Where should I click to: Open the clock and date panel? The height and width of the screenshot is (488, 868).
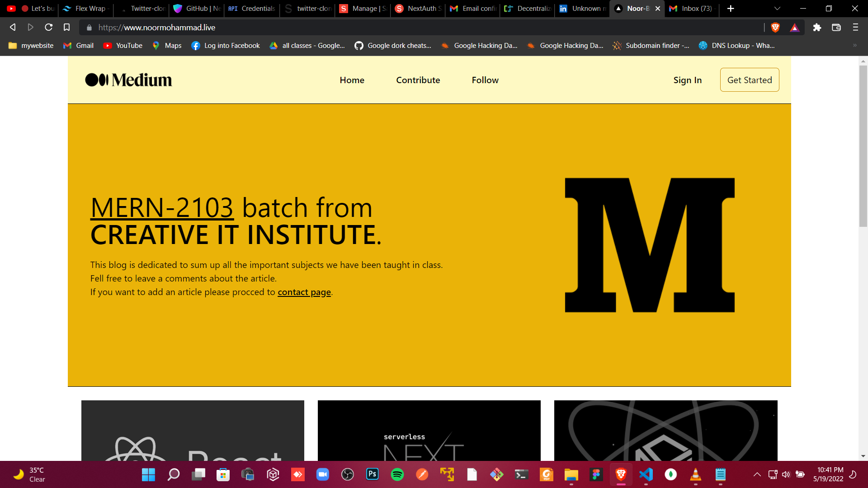click(x=828, y=474)
